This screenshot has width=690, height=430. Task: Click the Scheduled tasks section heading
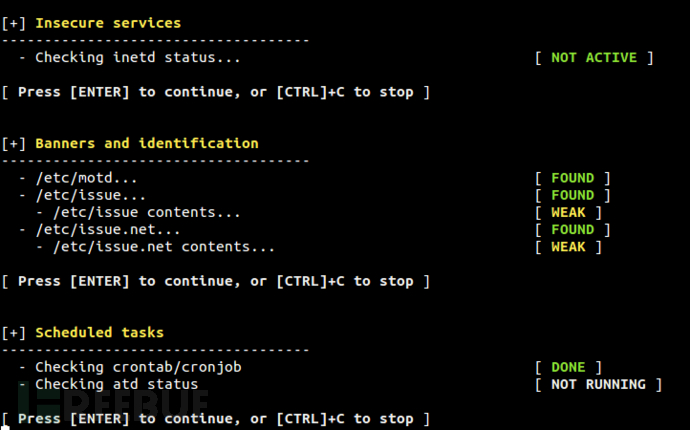(x=99, y=332)
